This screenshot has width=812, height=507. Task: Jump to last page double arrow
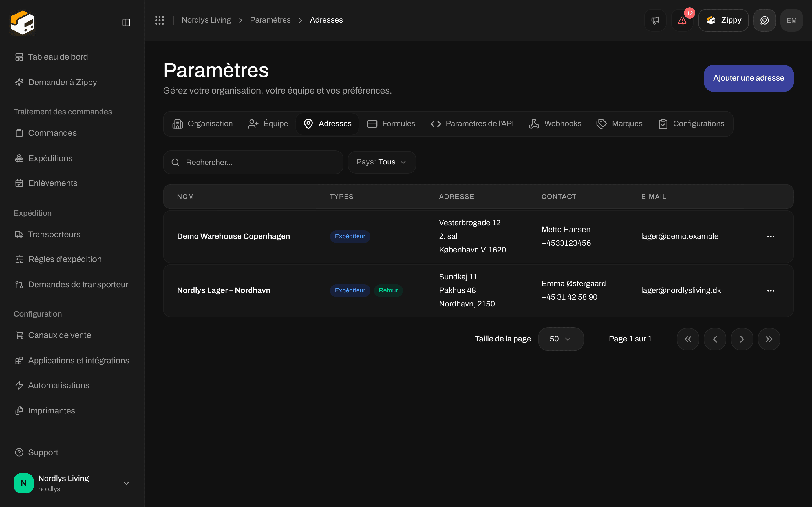(769, 339)
